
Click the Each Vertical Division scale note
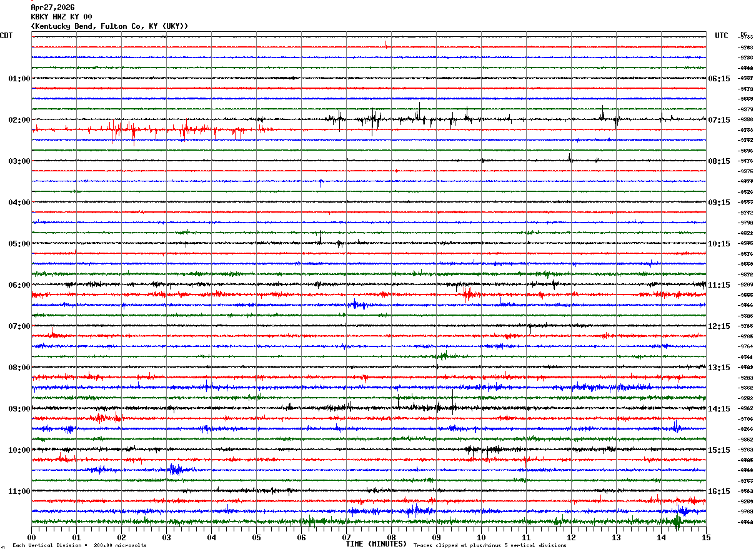pos(79,545)
